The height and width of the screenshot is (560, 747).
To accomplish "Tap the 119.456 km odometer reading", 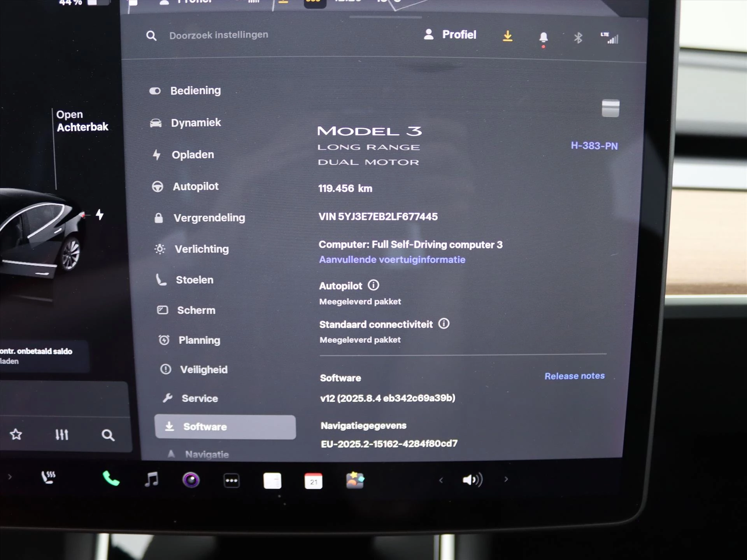I will (x=345, y=189).
